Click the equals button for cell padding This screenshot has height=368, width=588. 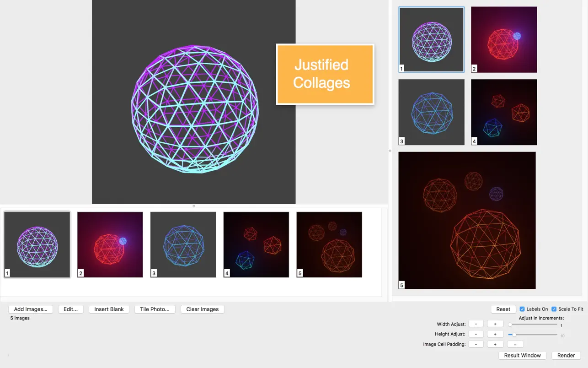pos(515,344)
